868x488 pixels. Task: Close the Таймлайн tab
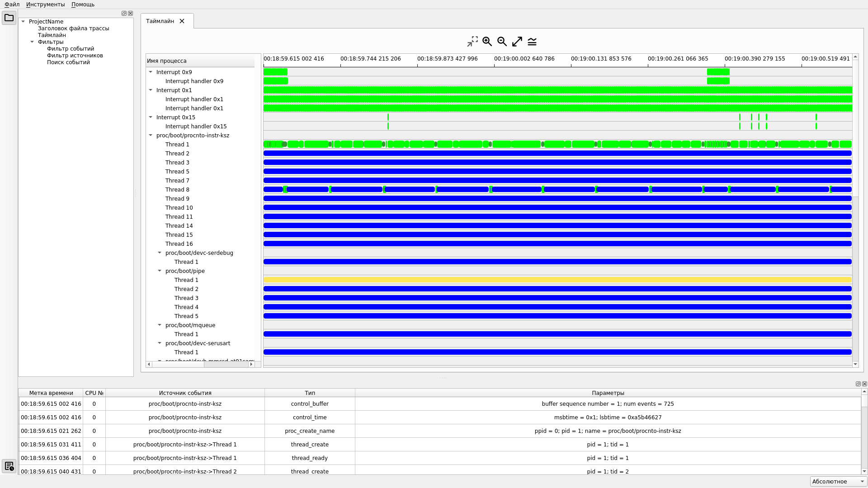coord(182,21)
